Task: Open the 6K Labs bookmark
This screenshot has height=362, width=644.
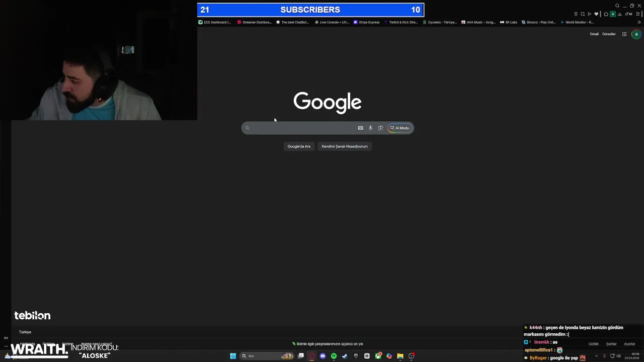Action: coord(509,22)
